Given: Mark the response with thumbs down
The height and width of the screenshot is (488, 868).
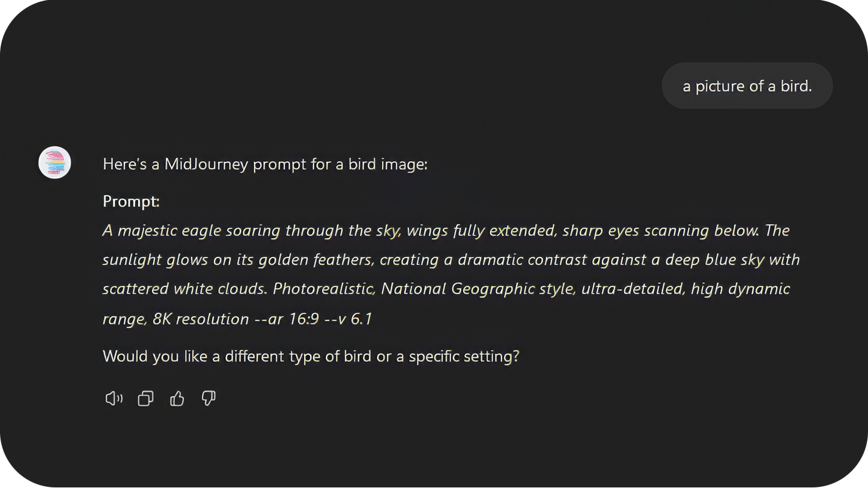Looking at the screenshot, I should pos(208,399).
